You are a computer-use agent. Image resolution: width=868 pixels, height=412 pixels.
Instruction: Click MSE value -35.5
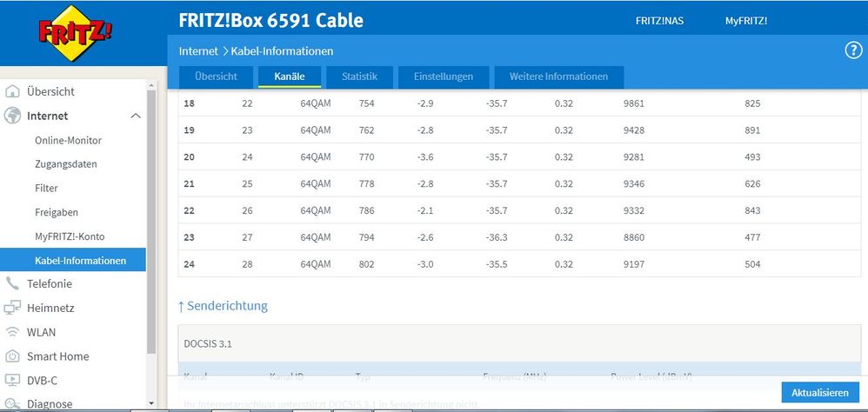tap(497, 264)
